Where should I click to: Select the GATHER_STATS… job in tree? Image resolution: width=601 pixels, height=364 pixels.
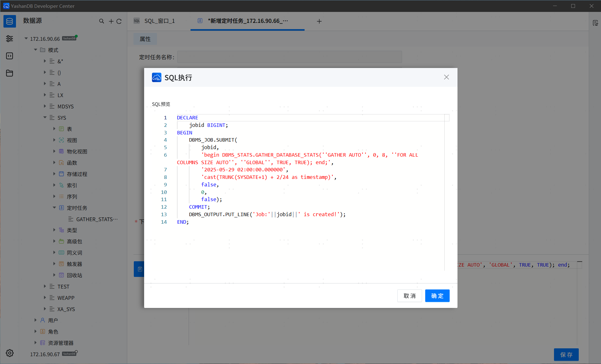[97, 219]
